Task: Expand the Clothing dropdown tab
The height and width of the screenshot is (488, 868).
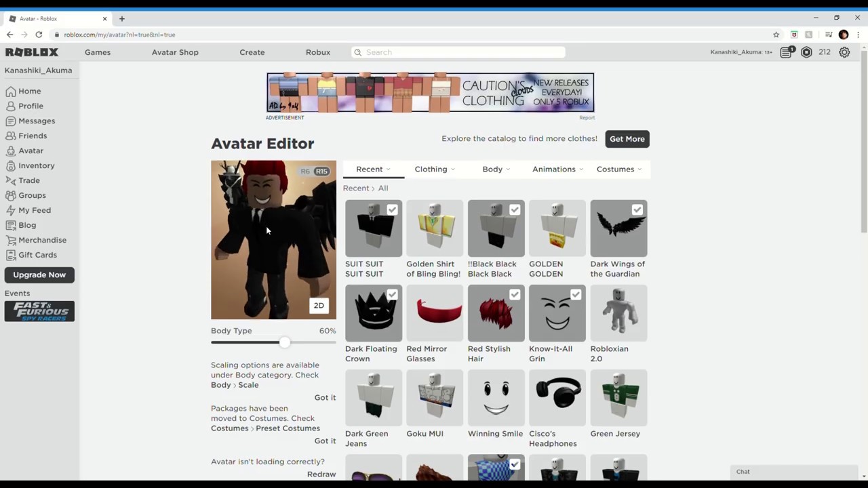Action: (435, 169)
